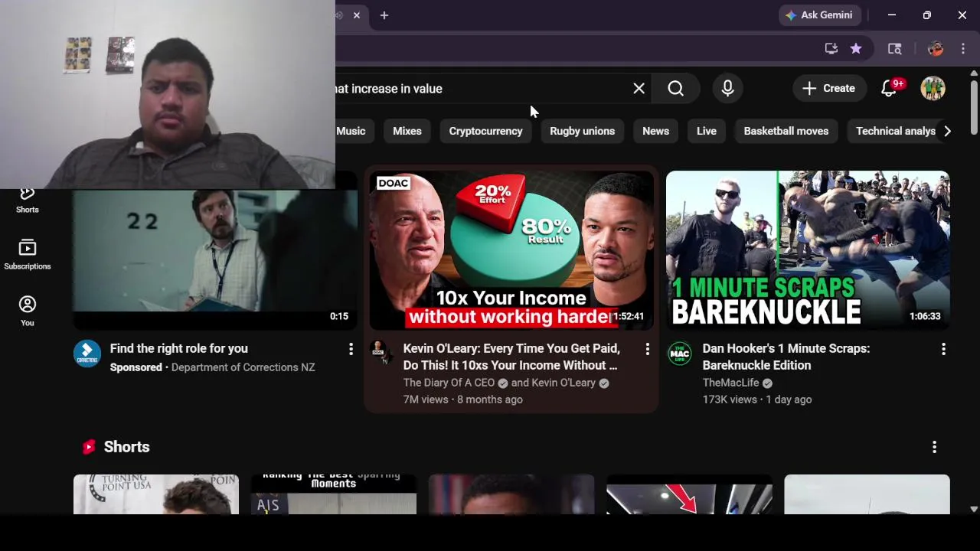
Task: Visit TheMacLife channel name link
Action: (x=730, y=383)
